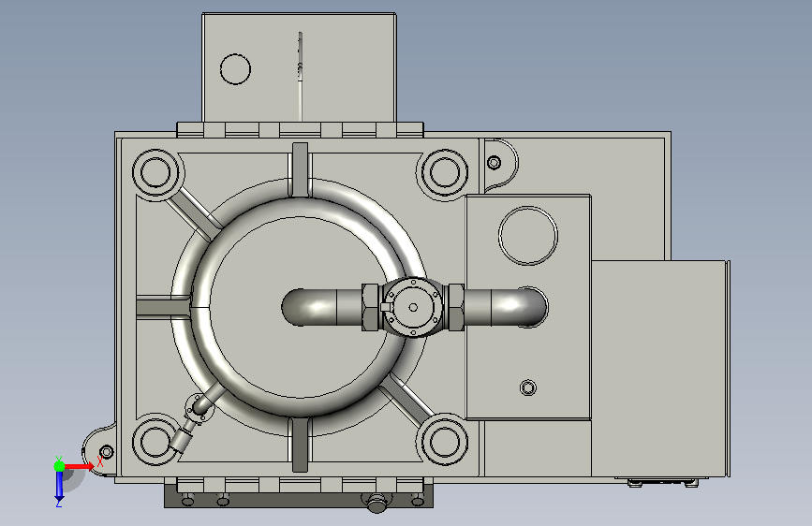Select the central valve round cap

[413, 308]
